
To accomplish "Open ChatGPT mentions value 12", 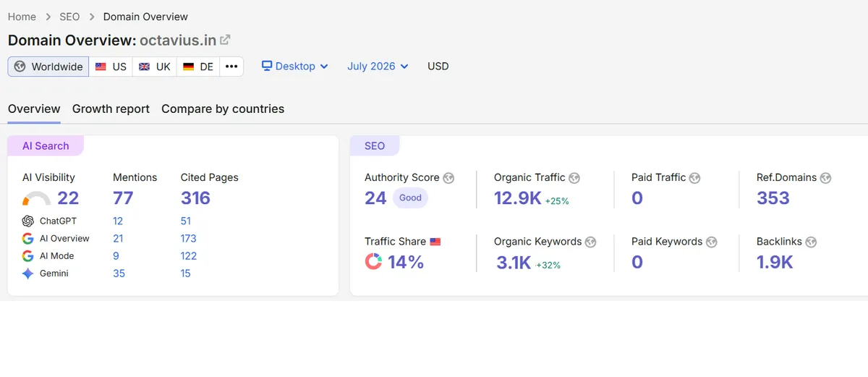I will tap(118, 221).
